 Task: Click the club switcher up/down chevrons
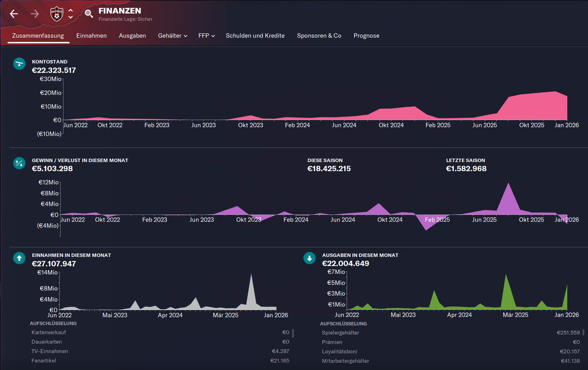[71, 14]
